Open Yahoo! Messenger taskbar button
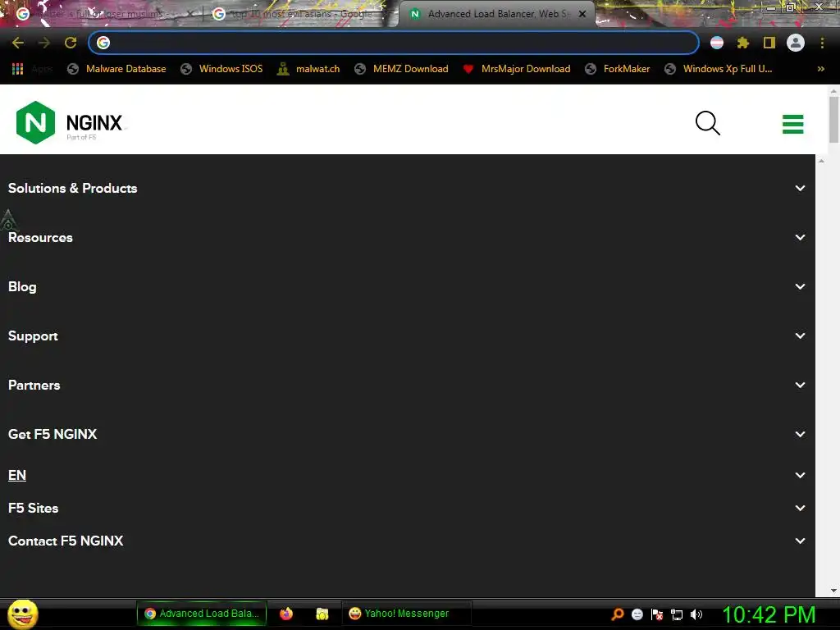Viewport: 840px width, 630px height. coord(406,614)
